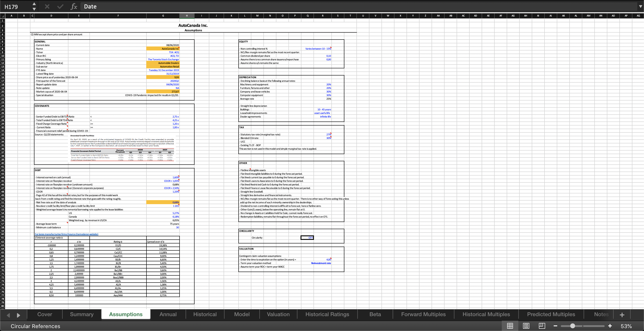Click The Toronto Stock Exchange cell
The width and height of the screenshot is (644, 331).
(163, 59)
